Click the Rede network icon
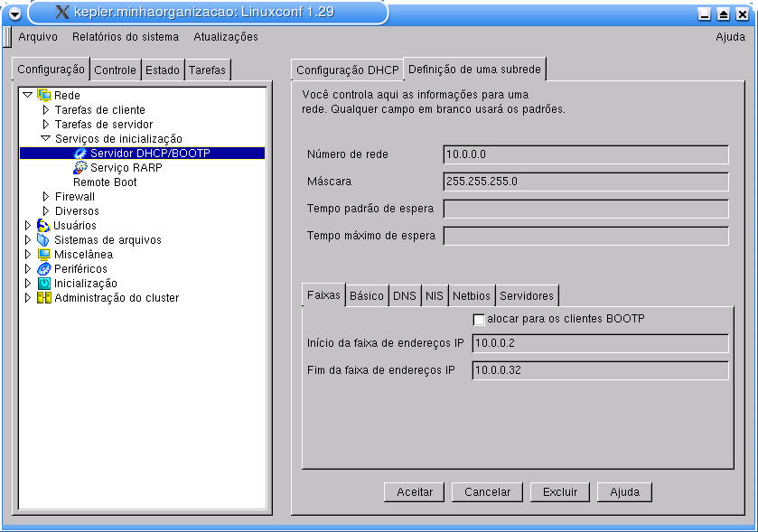The width and height of the screenshot is (758, 532). tap(44, 95)
